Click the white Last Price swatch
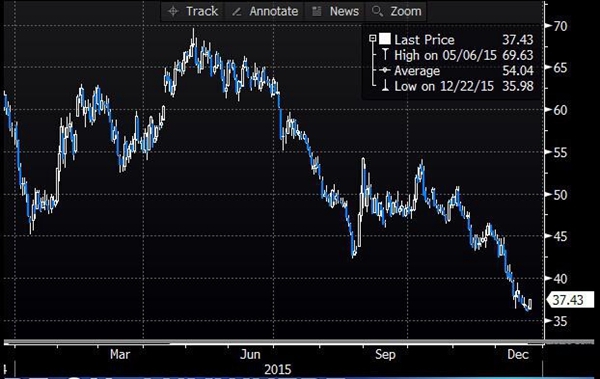The width and height of the screenshot is (600, 379). [385, 39]
